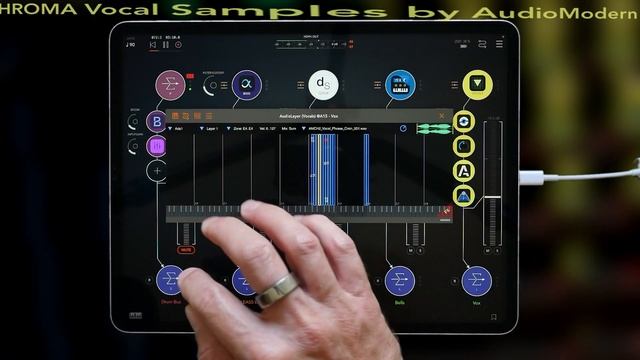Screen dimensions: 640x360
Task: Tap the rewind-to-start transport button
Action: 153,45
